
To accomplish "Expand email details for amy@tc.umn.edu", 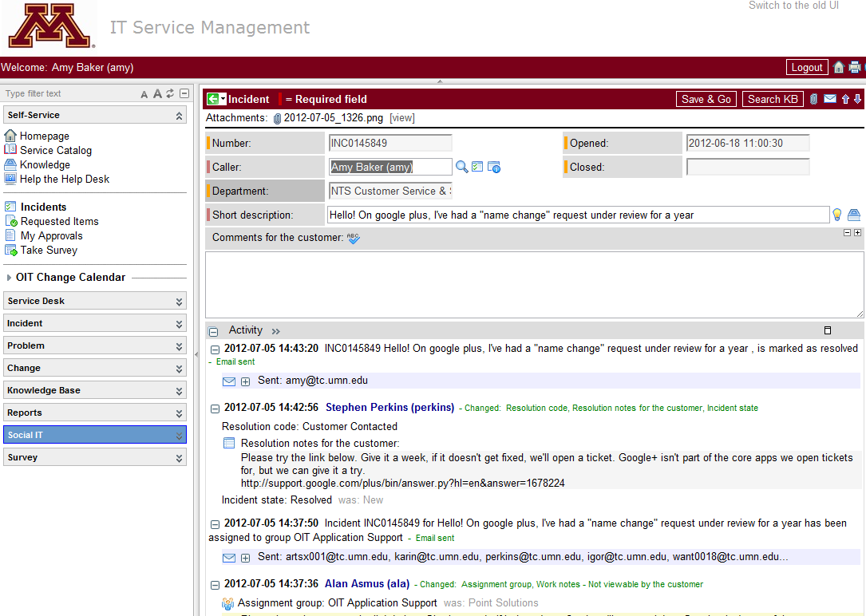I will 245,381.
